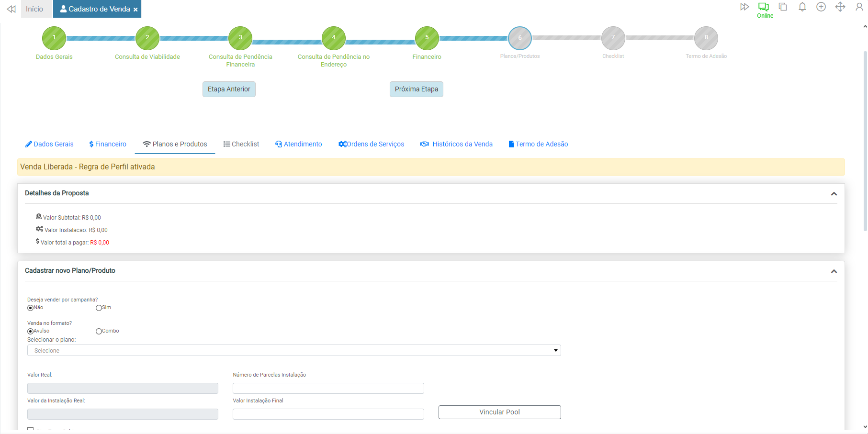868x434 pixels.
Task: Click the double left arrow icon
Action: tap(11, 9)
